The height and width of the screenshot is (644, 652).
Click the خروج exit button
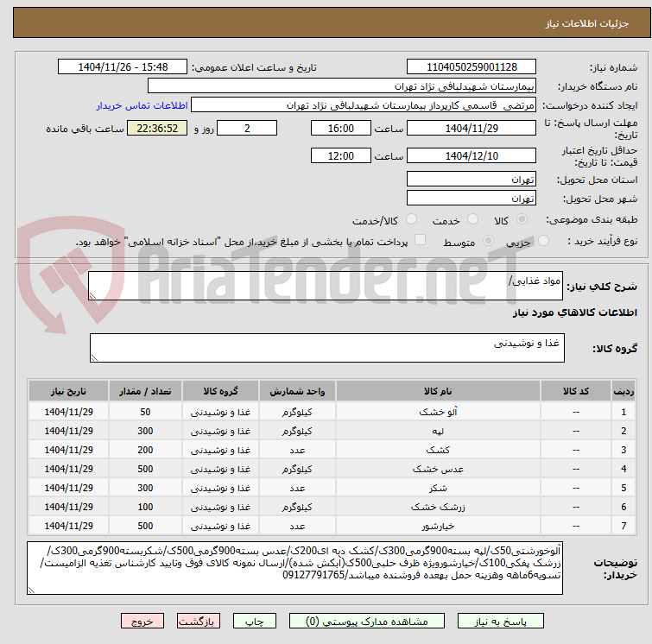tap(142, 622)
